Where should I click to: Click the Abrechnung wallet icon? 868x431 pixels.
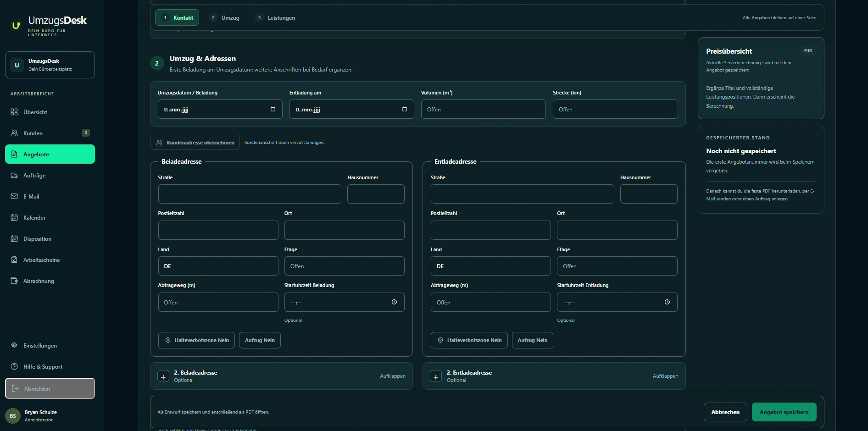coord(14,281)
